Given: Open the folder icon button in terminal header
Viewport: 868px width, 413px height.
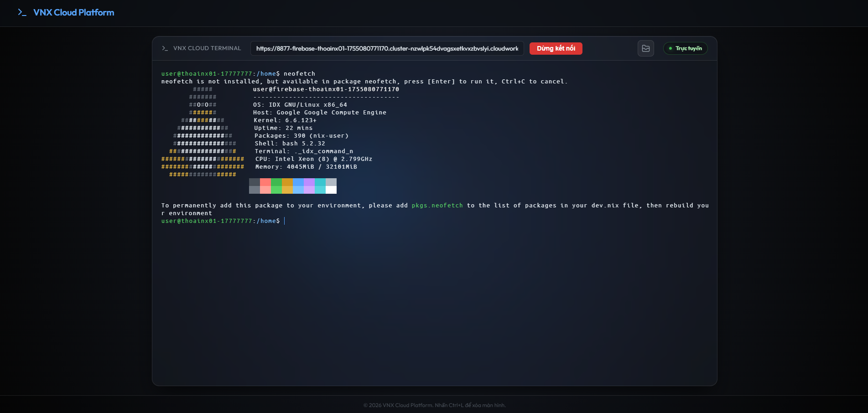Looking at the screenshot, I should (x=646, y=48).
